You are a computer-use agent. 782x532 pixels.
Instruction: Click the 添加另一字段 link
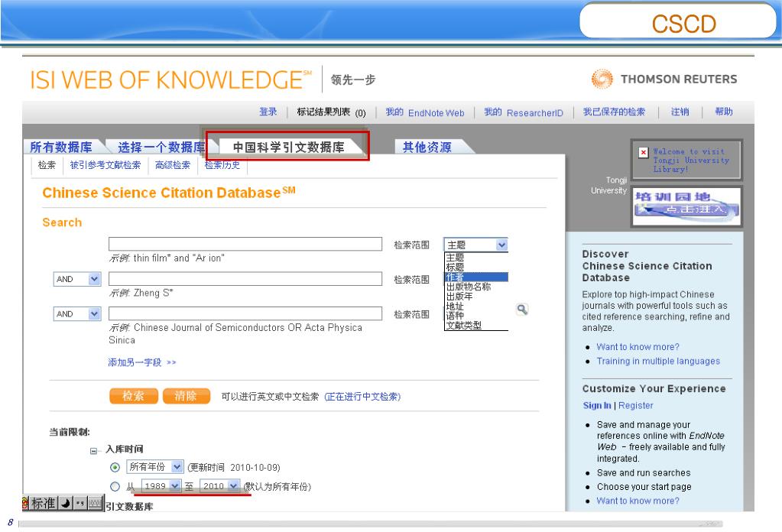pyautogui.click(x=142, y=362)
